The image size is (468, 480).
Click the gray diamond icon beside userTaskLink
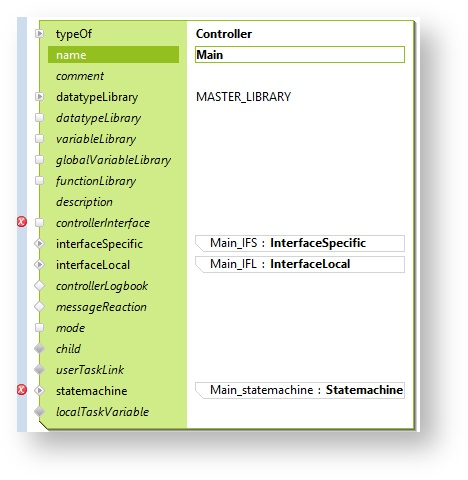point(39,369)
